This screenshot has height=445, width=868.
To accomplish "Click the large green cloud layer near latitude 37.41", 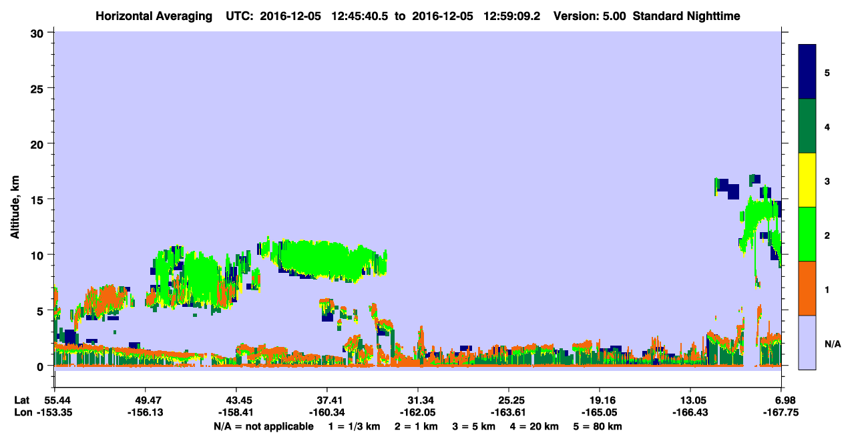I will click(x=324, y=259).
